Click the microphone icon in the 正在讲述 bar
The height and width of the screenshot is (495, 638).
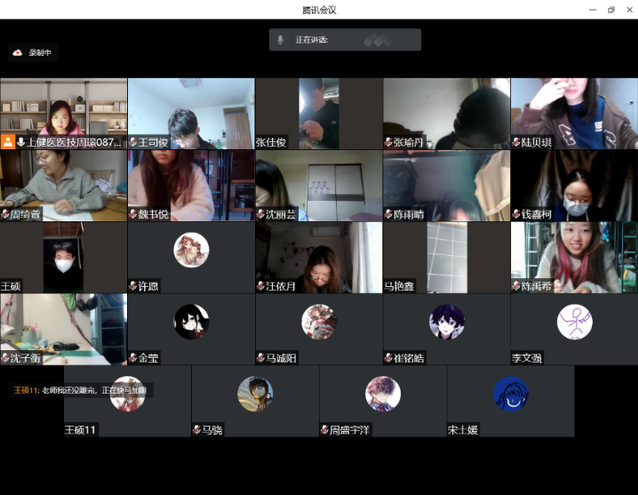(x=281, y=40)
